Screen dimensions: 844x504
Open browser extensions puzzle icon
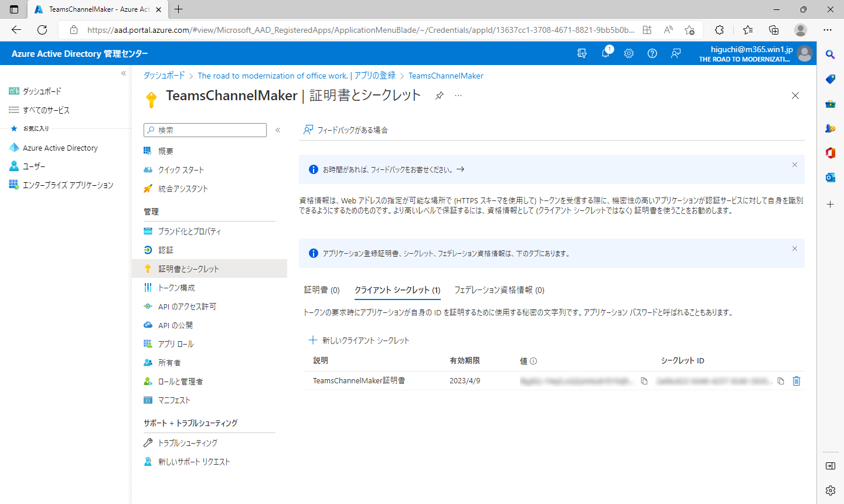tap(720, 30)
